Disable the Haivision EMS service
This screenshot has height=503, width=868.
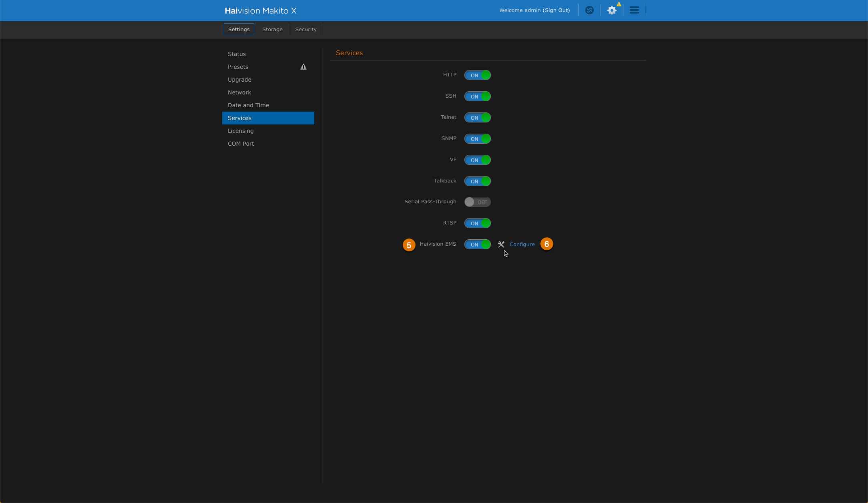point(477,244)
